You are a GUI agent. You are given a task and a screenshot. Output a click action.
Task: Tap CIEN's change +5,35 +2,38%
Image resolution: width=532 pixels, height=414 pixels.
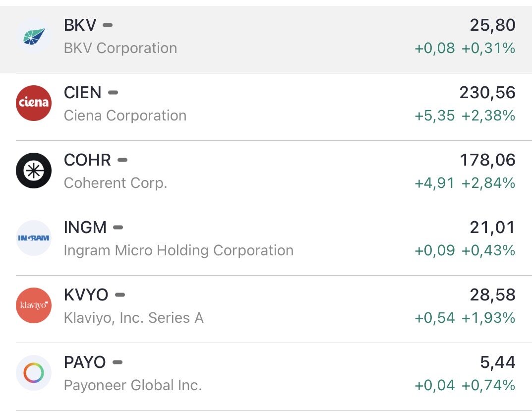point(465,116)
